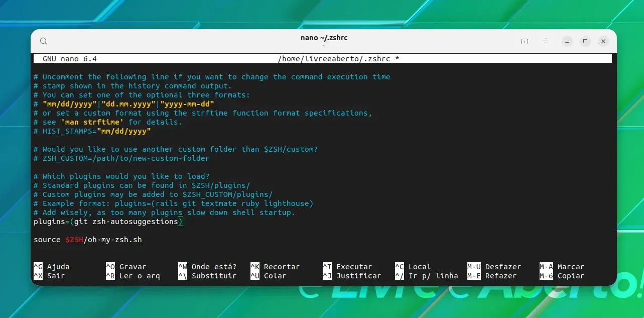Click the ^X Sair shortcut

point(49,276)
